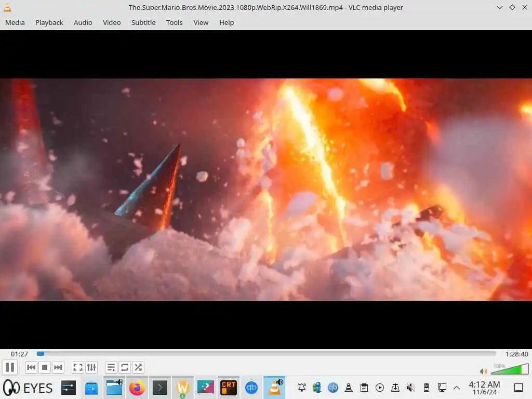Show extended settings and effects
532x399 pixels.
(x=91, y=367)
